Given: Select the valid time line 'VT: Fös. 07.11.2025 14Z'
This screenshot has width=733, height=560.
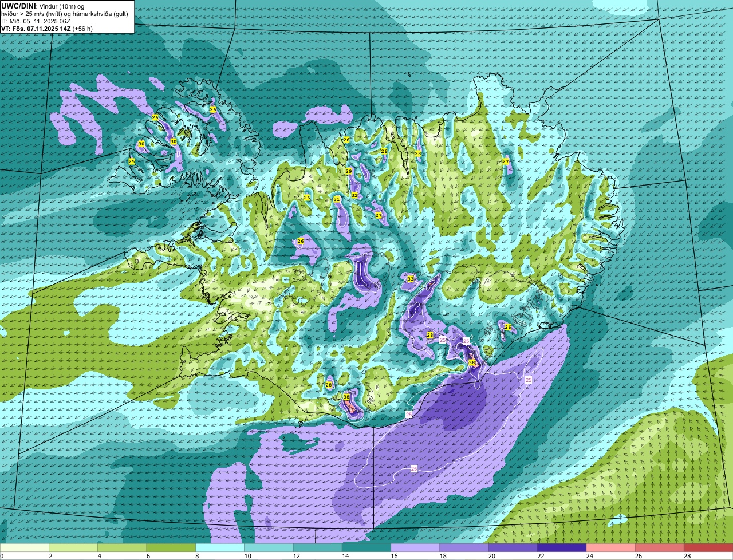Looking at the screenshot, I should 36,28.
